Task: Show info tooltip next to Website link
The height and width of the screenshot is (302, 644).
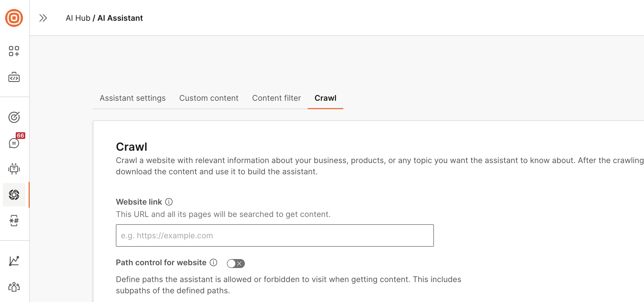Action: click(x=169, y=202)
